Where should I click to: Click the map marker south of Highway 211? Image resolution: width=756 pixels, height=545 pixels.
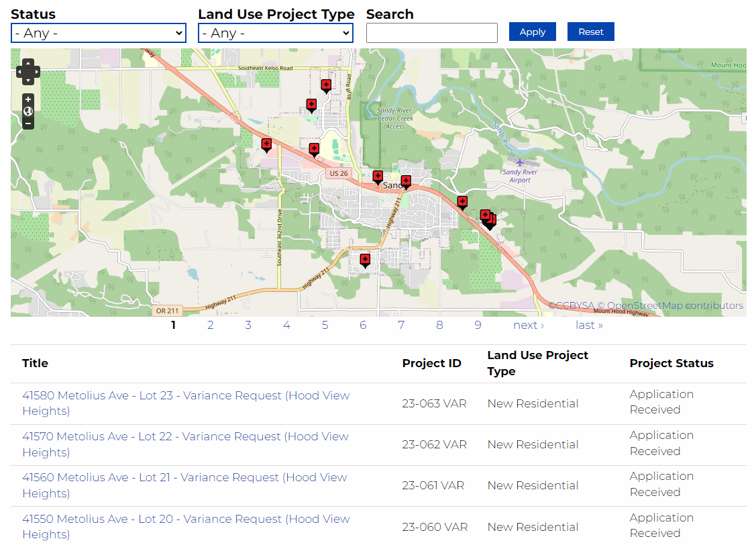(365, 260)
